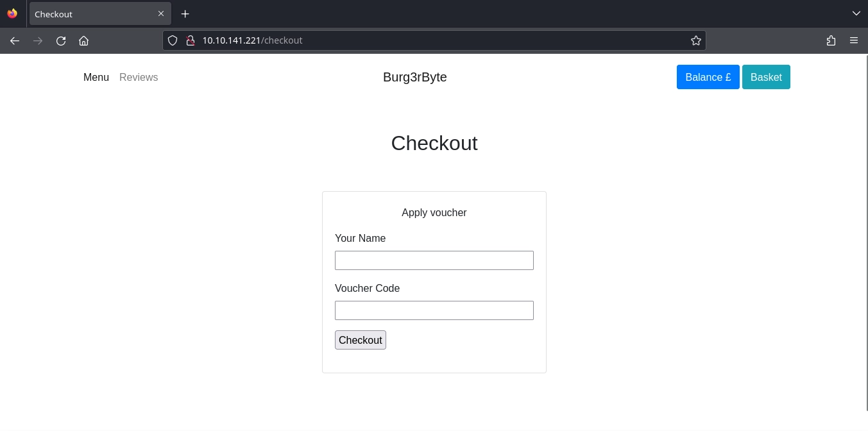The image size is (868, 431).
Task: Click the Firefox back navigation arrow
Action: click(x=15, y=40)
